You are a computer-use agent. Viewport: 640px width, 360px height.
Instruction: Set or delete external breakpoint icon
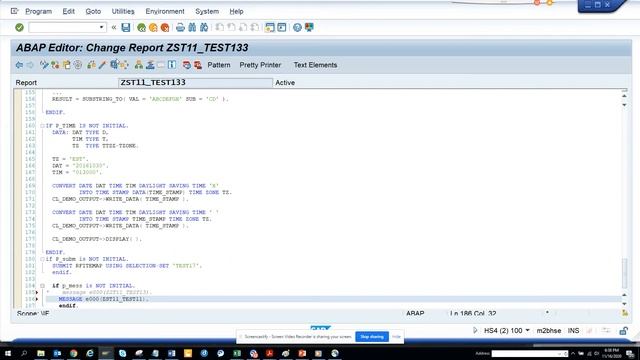[x=198, y=65]
